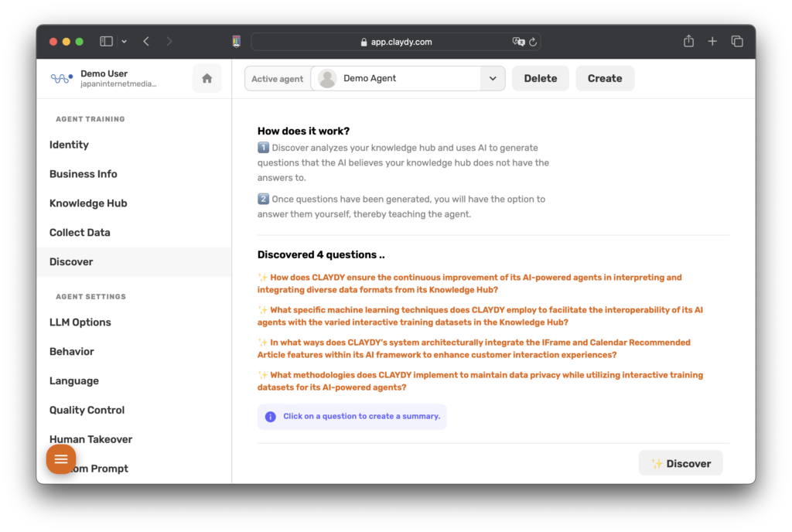
Task: Click the Discover button to generate questions
Action: pyautogui.click(x=681, y=463)
